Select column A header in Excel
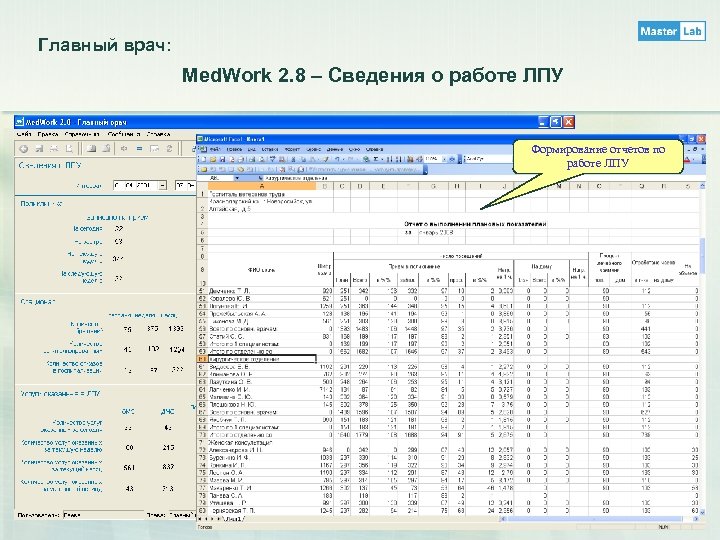 tap(262, 186)
